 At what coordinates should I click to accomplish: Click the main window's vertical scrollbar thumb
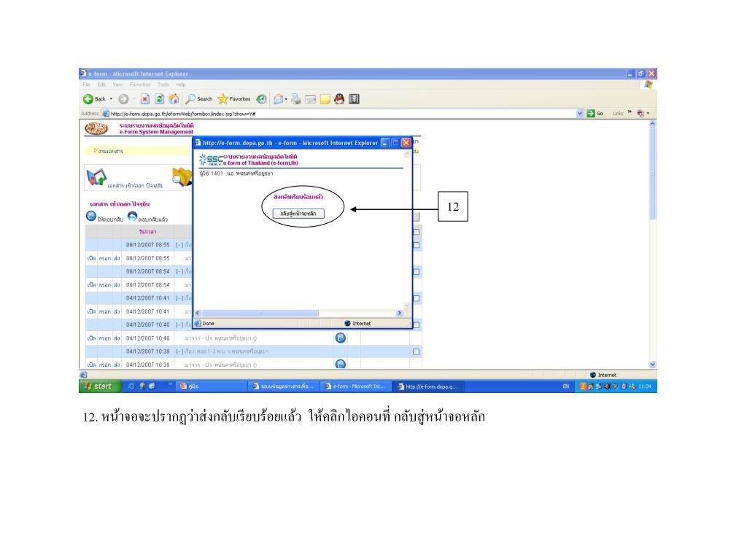point(652,174)
